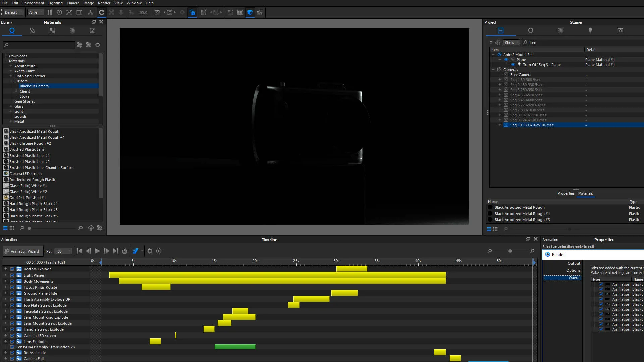This screenshot has width=644, height=362.
Task: Open the Lighting tab icon in Project
Action: click(x=590, y=31)
